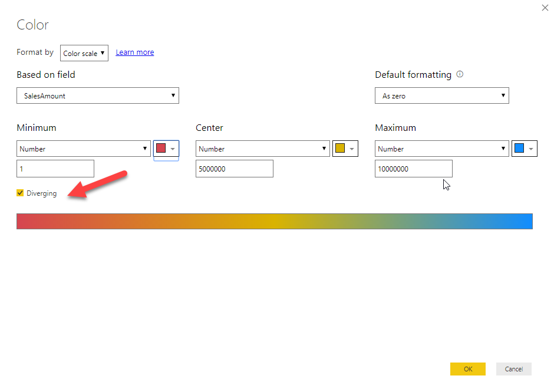Click the gradient color preview bar
554x392 pixels.
point(275,221)
